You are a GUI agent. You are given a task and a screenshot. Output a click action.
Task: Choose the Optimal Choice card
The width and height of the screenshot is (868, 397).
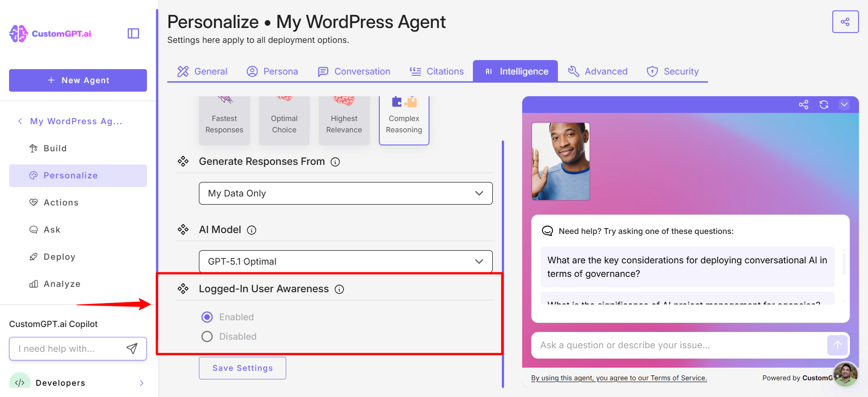pyautogui.click(x=284, y=120)
